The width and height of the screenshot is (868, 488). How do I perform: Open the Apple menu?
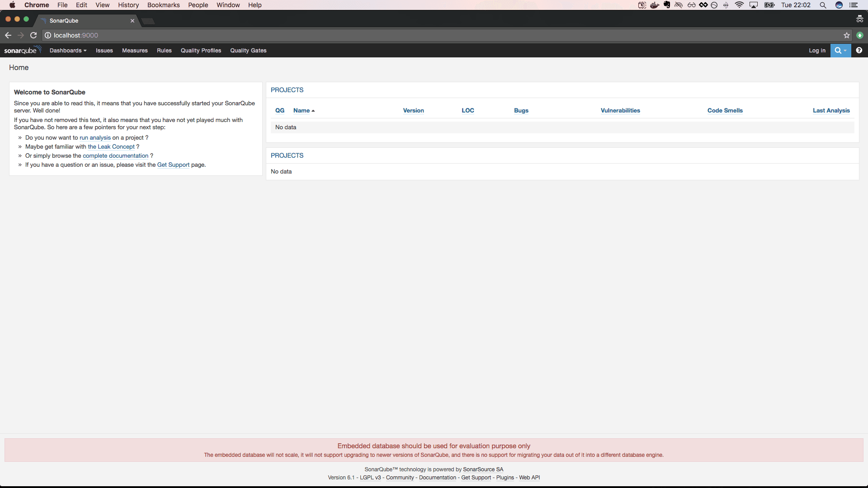(12, 5)
